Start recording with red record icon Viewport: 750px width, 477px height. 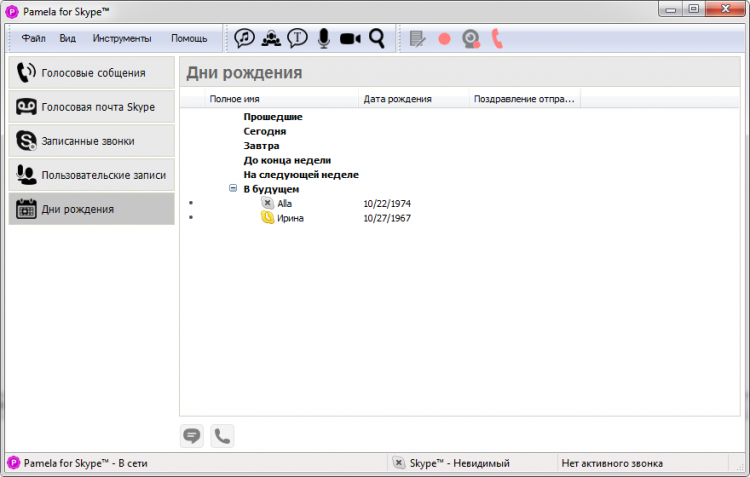(x=444, y=39)
